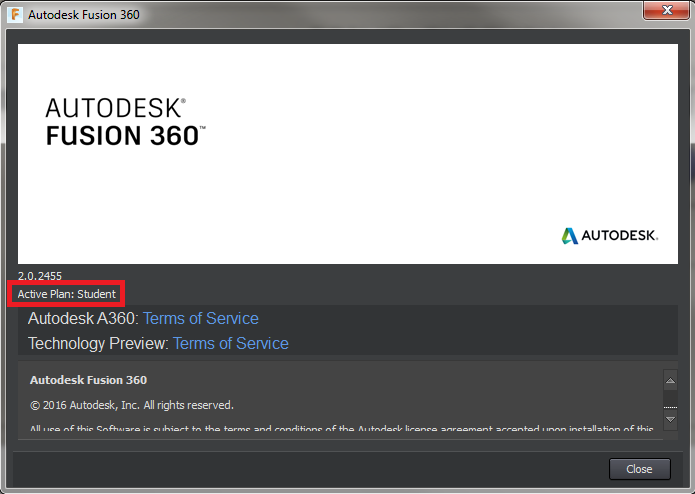The width and height of the screenshot is (695, 494).
Task: Click the license text scroll up arrow
Action: tap(670, 381)
